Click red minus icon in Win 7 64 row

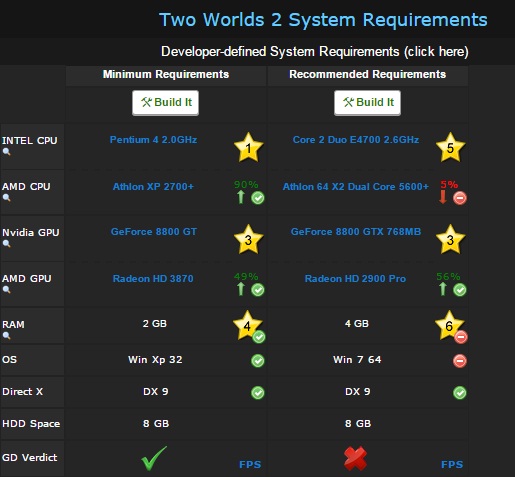460,361
